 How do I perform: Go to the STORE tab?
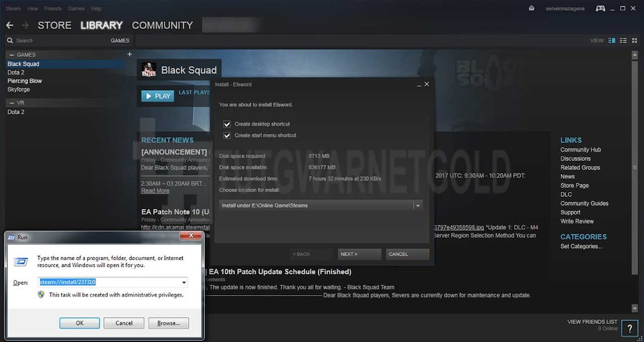[54, 26]
